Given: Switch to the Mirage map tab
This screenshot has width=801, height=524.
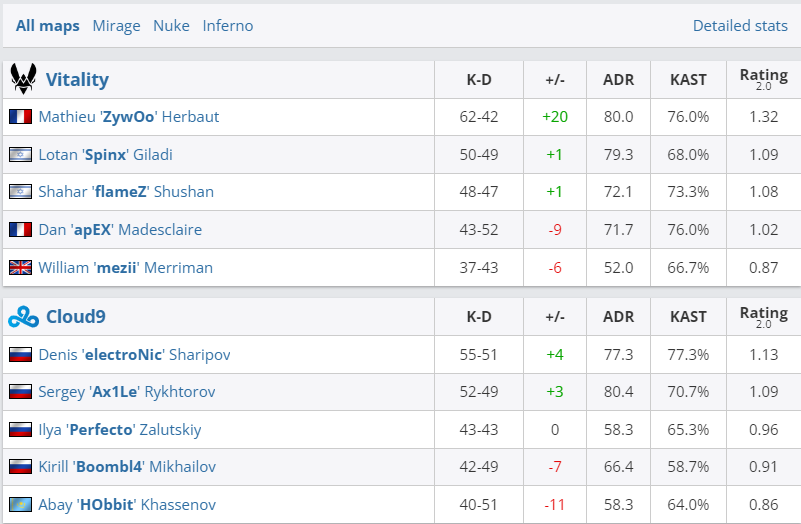Looking at the screenshot, I should pos(116,26).
